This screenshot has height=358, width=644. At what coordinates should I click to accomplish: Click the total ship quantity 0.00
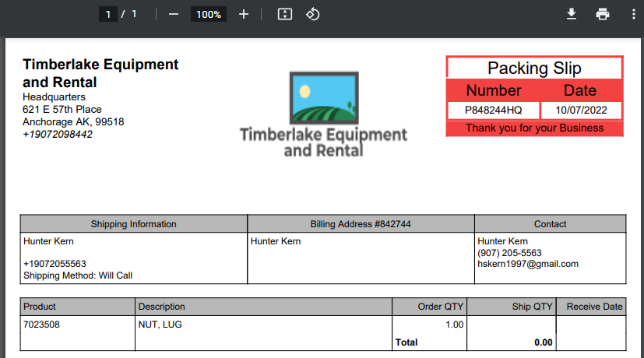click(543, 342)
